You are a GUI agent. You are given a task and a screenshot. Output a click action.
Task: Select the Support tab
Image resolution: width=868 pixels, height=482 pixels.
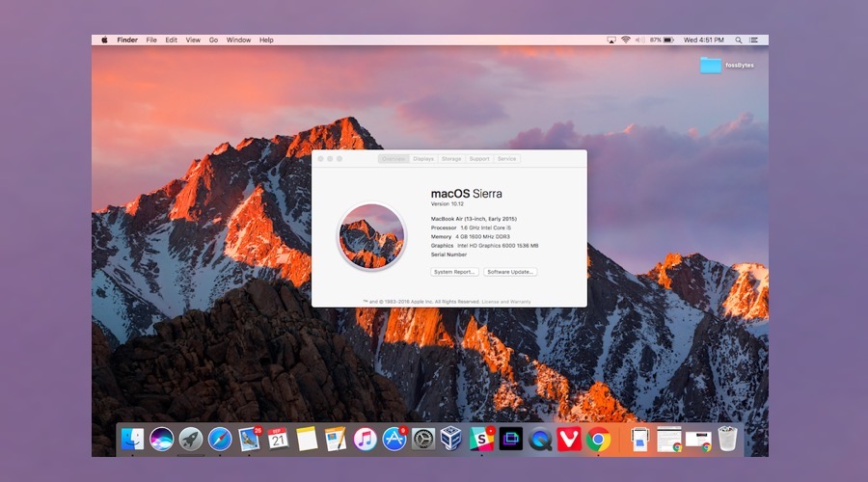[479, 159]
